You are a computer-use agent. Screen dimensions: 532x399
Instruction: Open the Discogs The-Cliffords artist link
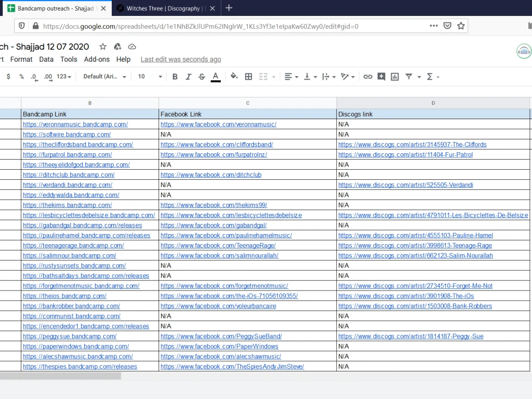pyautogui.click(x=412, y=145)
